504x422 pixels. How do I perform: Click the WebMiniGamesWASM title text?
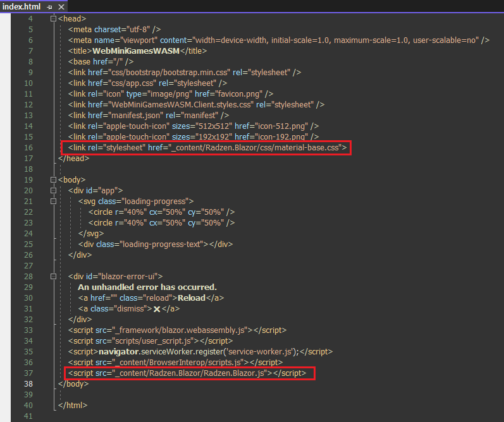pos(136,51)
